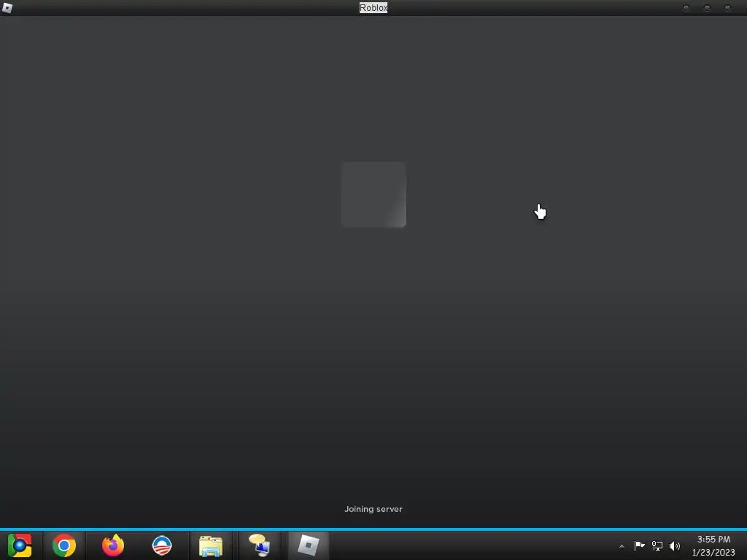Open the Roblox window menu icon

coord(7,7)
